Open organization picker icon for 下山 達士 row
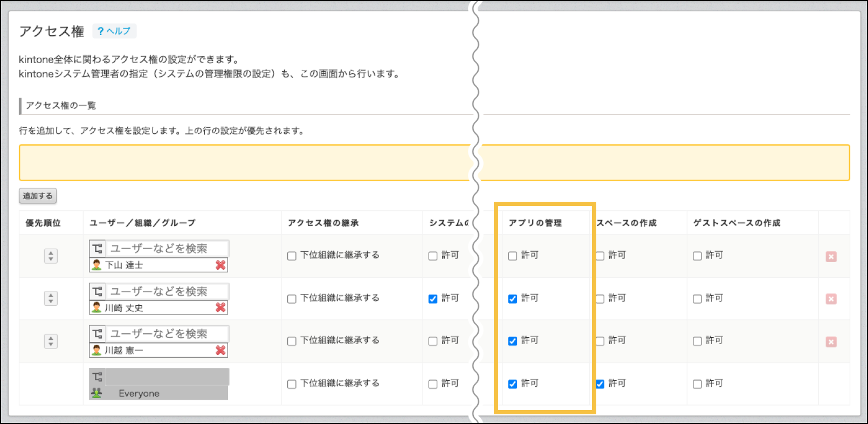 click(x=98, y=249)
